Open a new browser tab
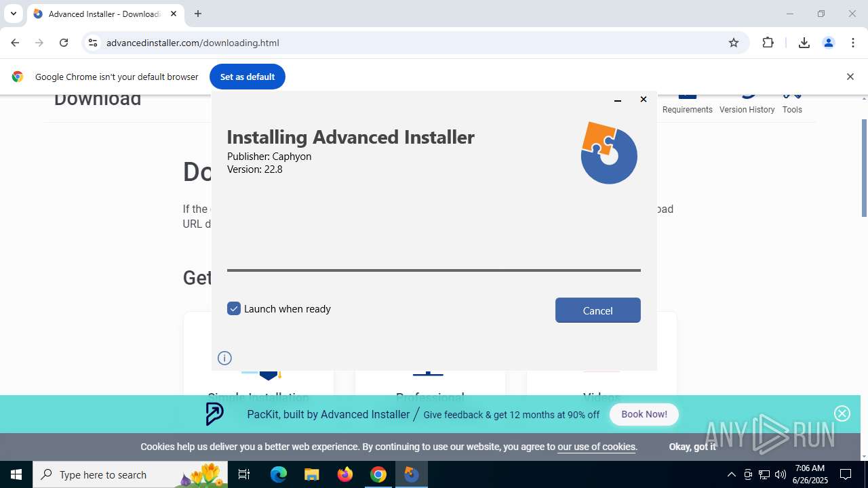Image resolution: width=868 pixels, height=488 pixels. [x=198, y=14]
